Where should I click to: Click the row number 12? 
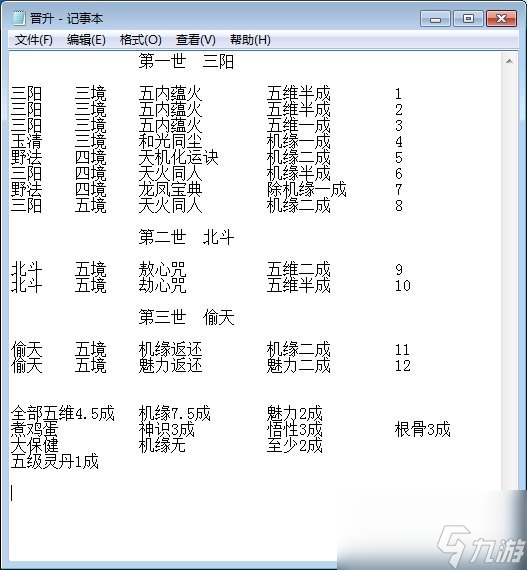403,365
